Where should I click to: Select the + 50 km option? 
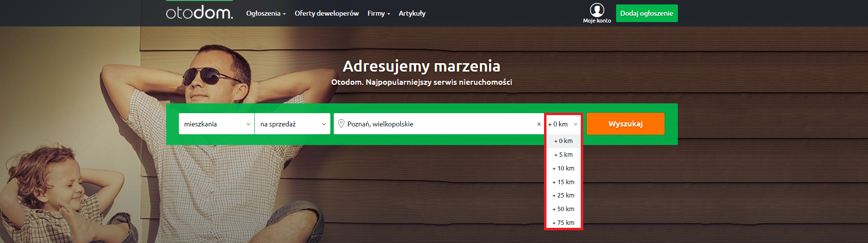[563, 209]
